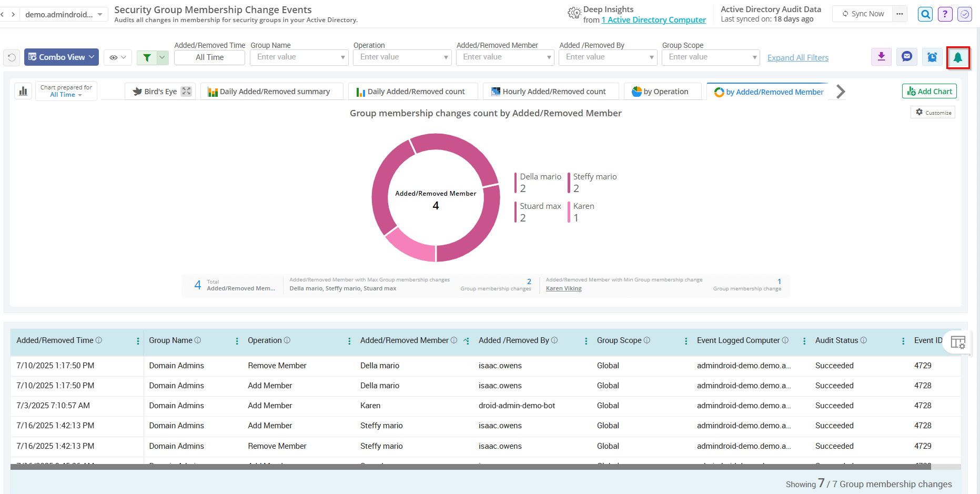Expand Bird's Eye view fullscreen icon
The width and height of the screenshot is (980, 494).
point(186,90)
